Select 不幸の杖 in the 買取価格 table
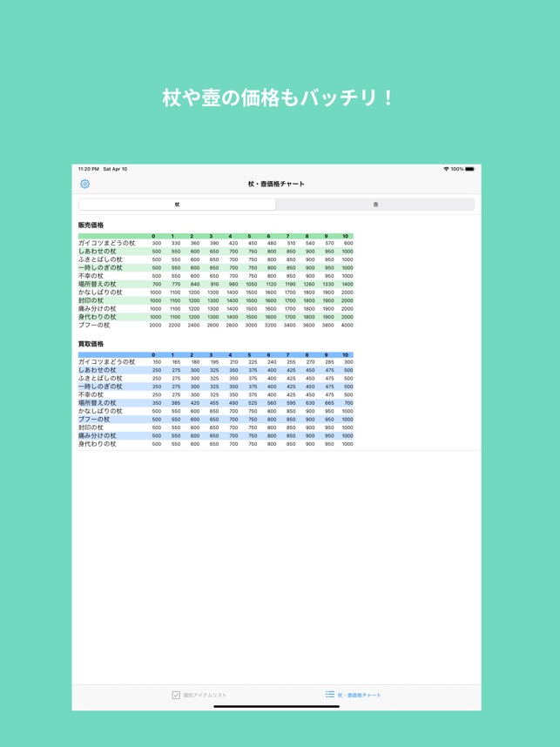Screen dimensions: 560x747 click(x=91, y=395)
